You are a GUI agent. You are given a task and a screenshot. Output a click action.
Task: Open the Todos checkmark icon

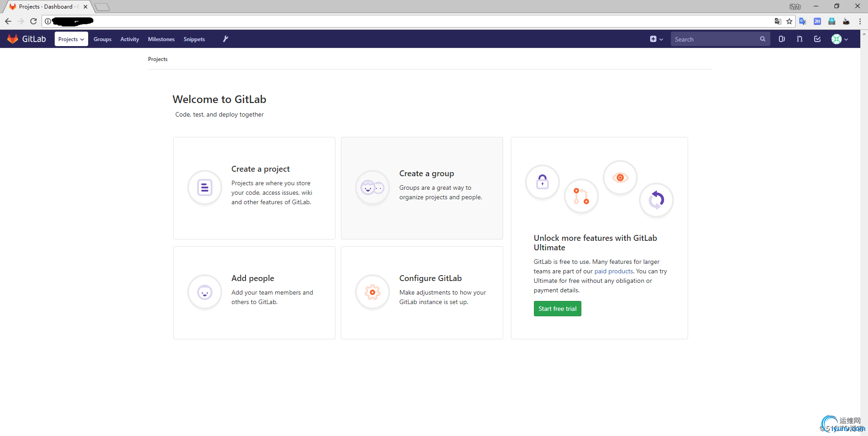817,39
